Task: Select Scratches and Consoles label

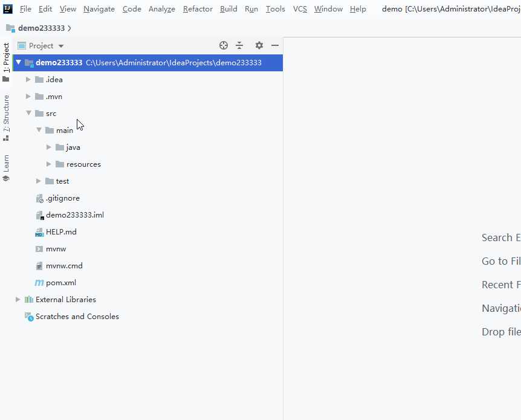Action: 77,317
